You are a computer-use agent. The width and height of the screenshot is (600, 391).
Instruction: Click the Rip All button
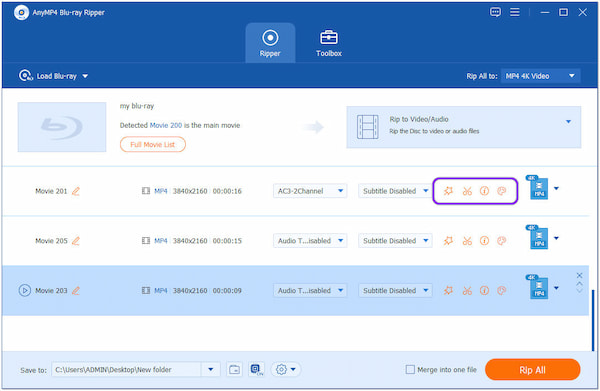[x=532, y=370]
